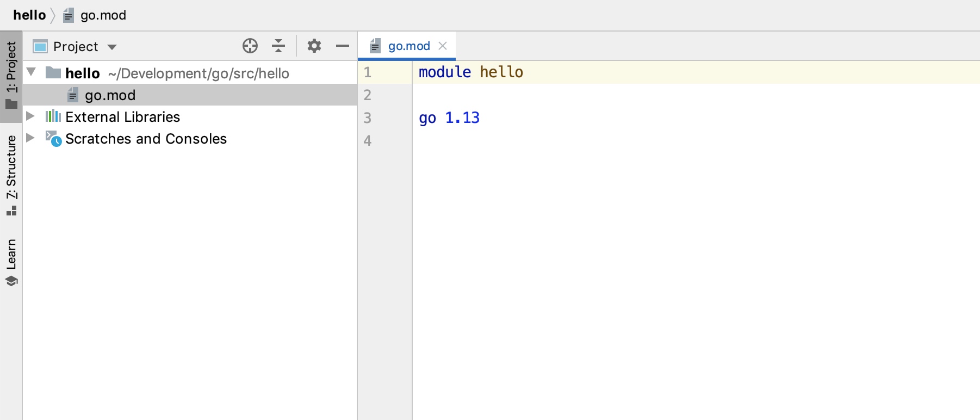
Task: Click the hello folder icon in tree
Action: [53, 72]
